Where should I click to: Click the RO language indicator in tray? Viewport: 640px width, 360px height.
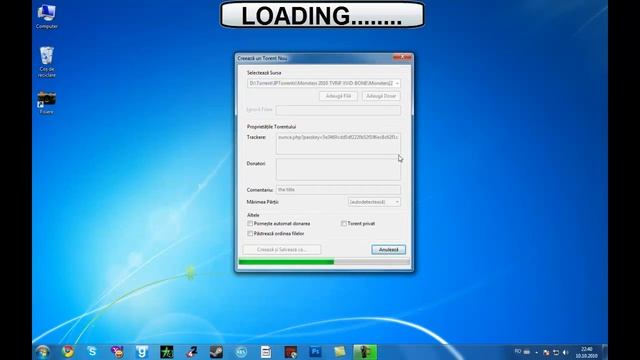[518, 351]
